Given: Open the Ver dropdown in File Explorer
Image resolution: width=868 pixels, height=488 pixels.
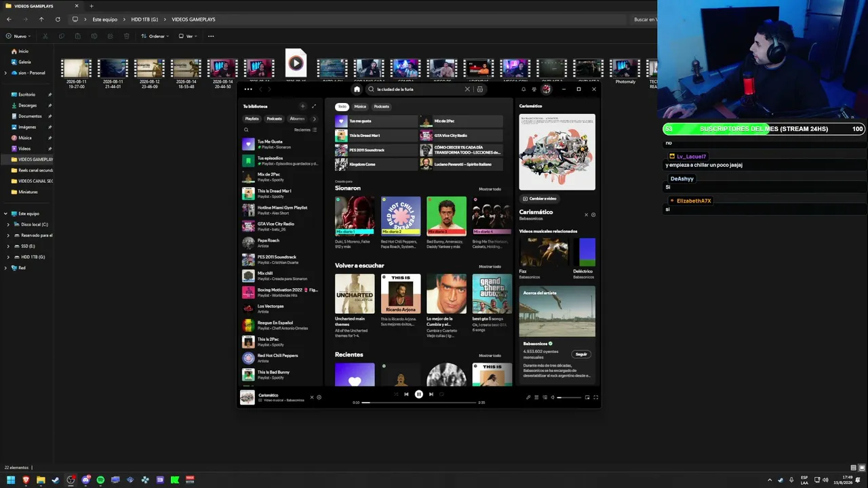Looking at the screenshot, I should (188, 36).
